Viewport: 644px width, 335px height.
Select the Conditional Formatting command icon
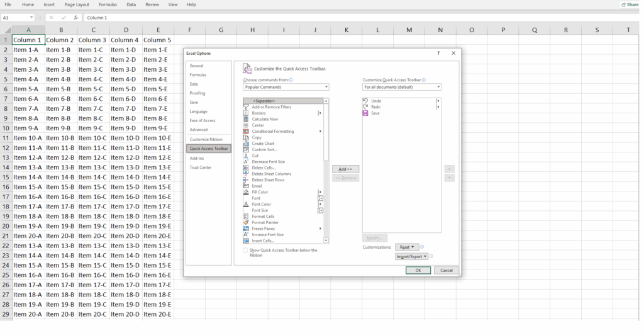[246, 131]
